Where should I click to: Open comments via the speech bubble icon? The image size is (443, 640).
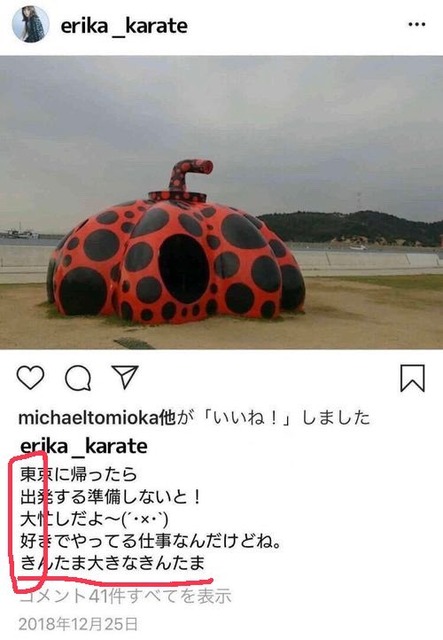coord(78,378)
